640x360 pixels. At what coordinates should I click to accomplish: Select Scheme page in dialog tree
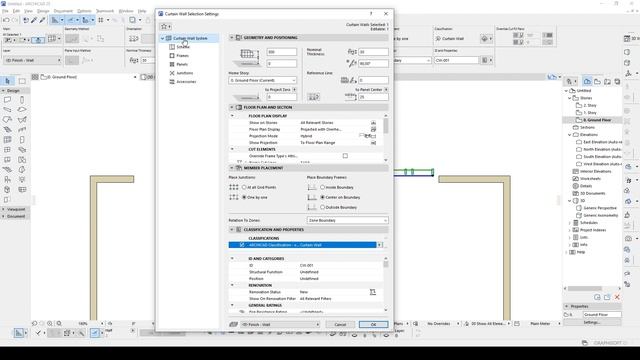click(183, 47)
